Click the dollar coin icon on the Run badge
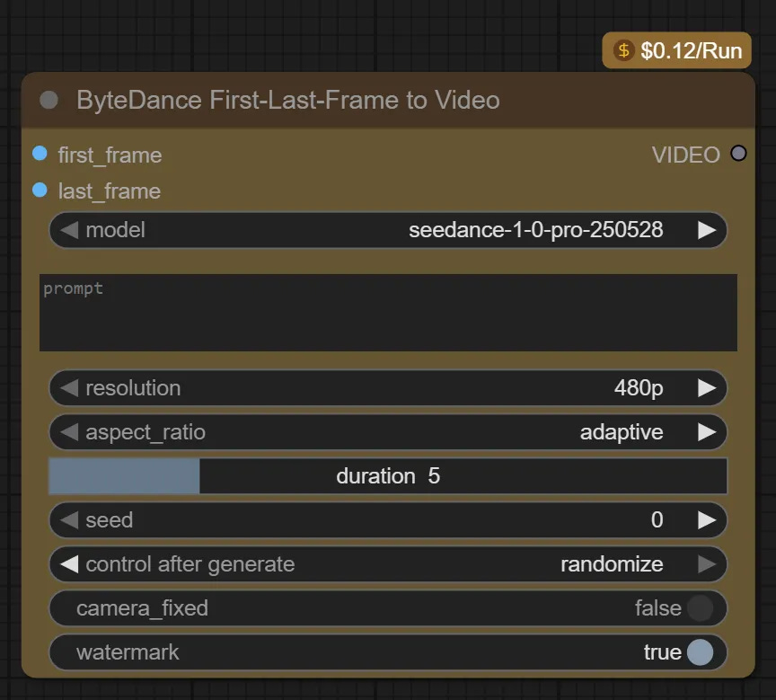776x700 pixels. tap(623, 50)
